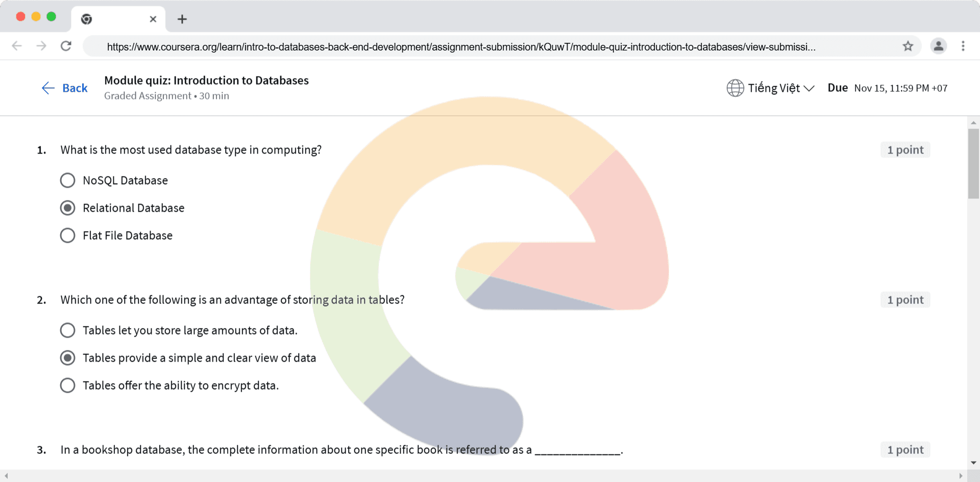The width and height of the screenshot is (980, 482).
Task: Select the NoSQL Database option
Action: point(67,181)
